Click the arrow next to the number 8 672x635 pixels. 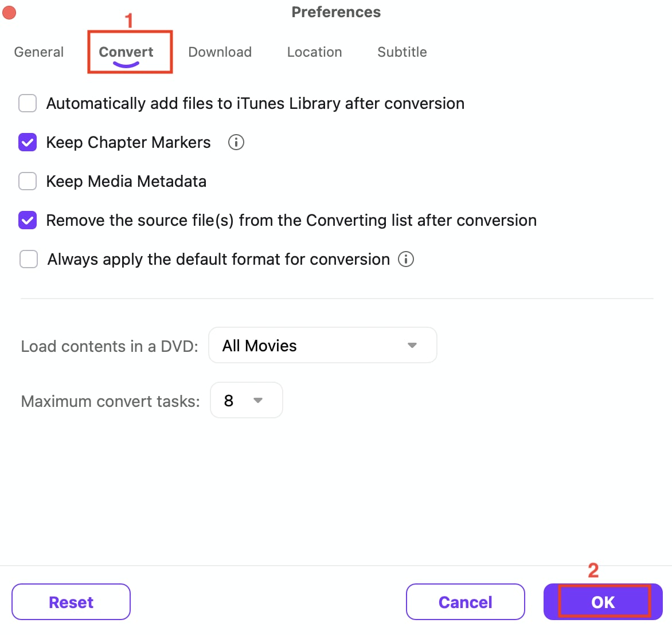258,401
